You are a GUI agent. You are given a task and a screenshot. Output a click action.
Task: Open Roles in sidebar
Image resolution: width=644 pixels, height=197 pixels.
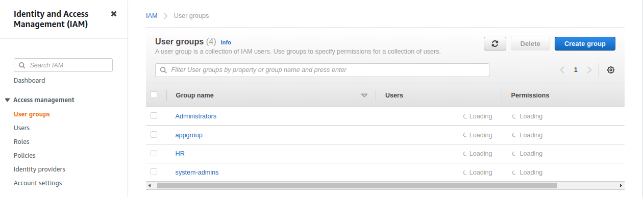click(x=21, y=142)
